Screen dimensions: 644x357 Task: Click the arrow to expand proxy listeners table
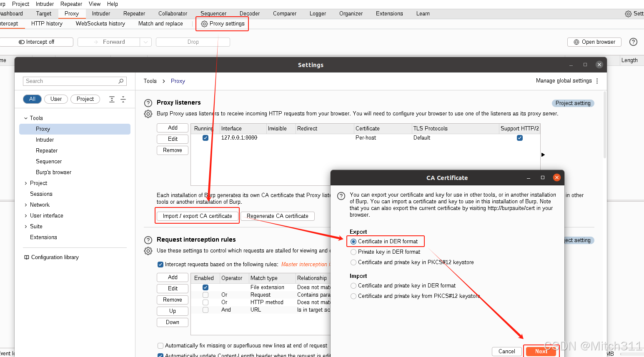pos(543,155)
